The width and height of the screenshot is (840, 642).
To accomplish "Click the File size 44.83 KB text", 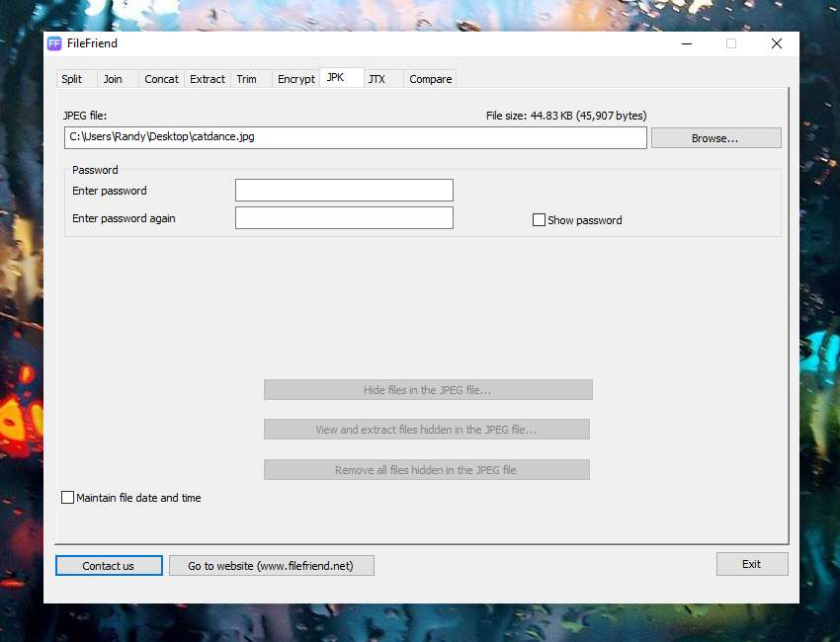I will point(566,116).
